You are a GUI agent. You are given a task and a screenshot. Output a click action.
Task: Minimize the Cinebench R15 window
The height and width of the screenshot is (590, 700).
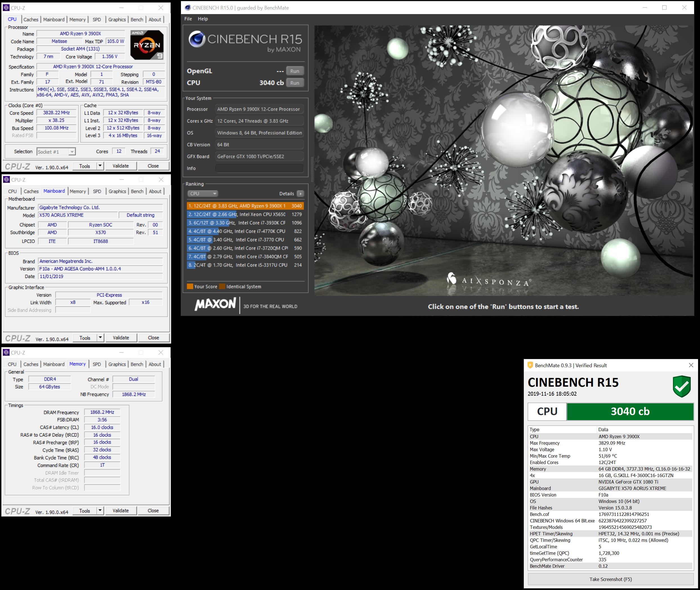pos(645,8)
